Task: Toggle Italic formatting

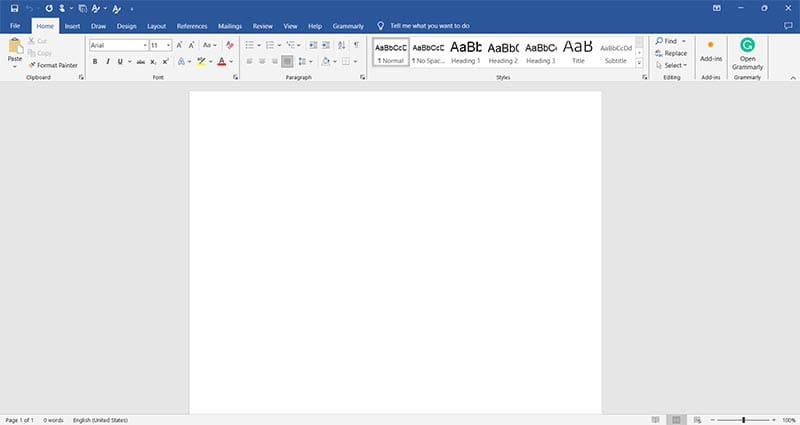Action: (108, 62)
